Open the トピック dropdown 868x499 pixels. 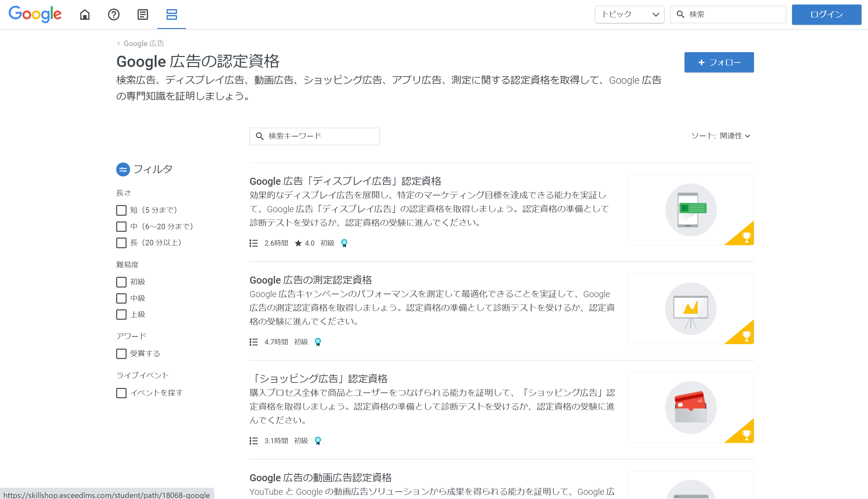[629, 14]
